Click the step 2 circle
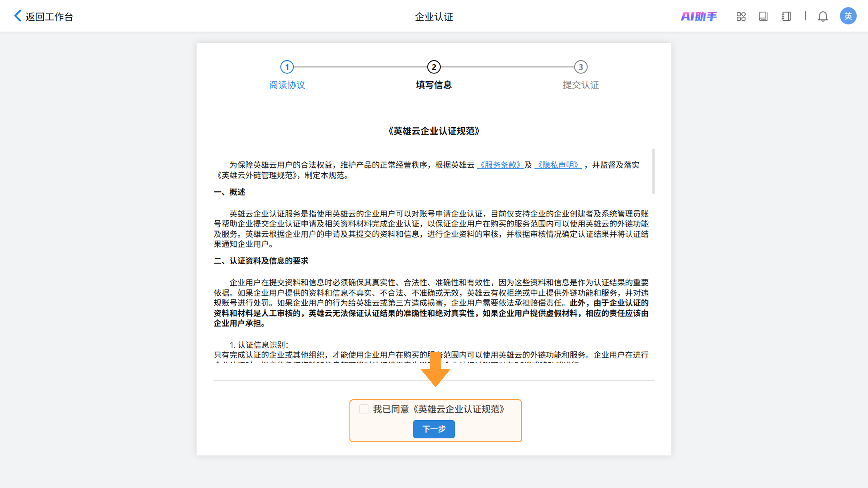868x488 pixels. point(434,67)
